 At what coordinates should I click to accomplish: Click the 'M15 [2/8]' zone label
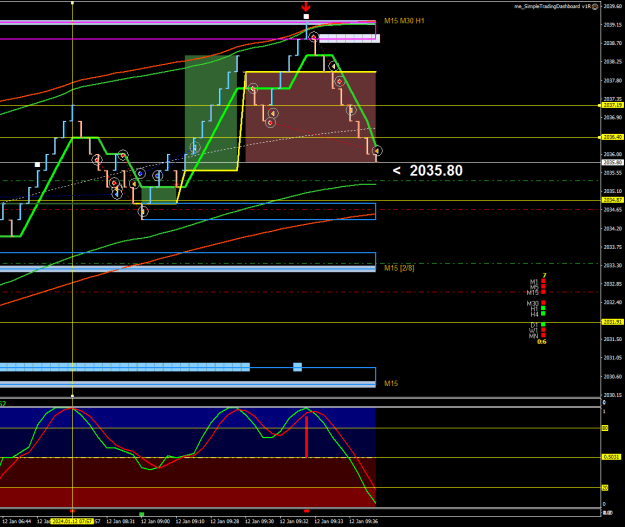399,268
